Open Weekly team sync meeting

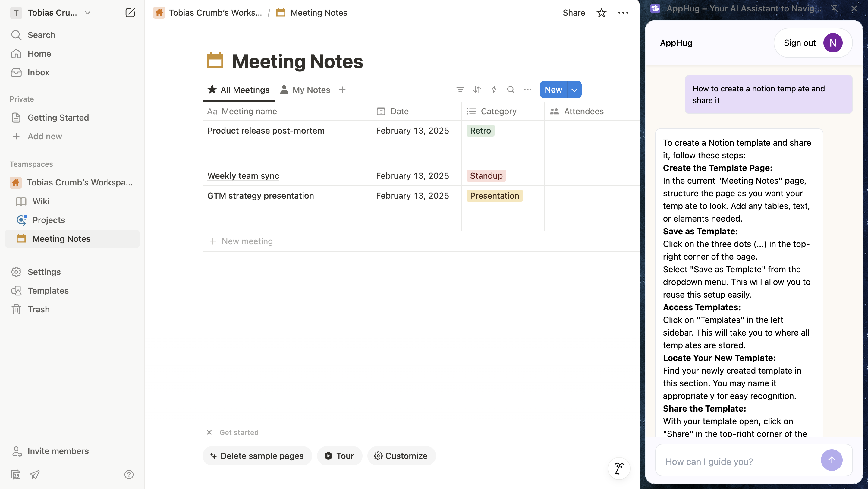click(x=243, y=176)
